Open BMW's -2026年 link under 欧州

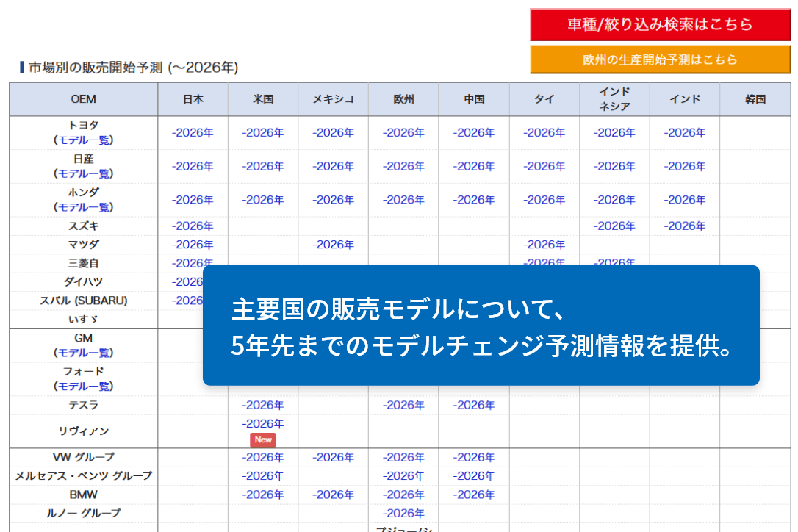coord(403,495)
